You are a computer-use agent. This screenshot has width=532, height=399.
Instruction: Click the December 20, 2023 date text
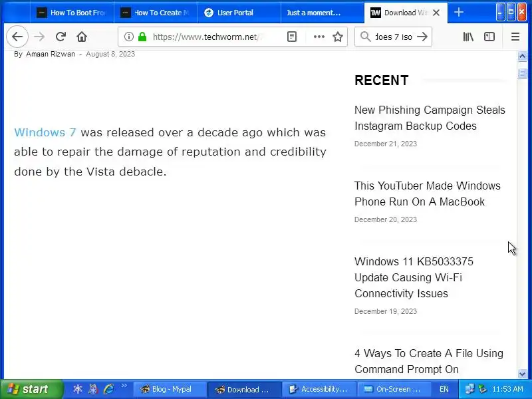(386, 219)
